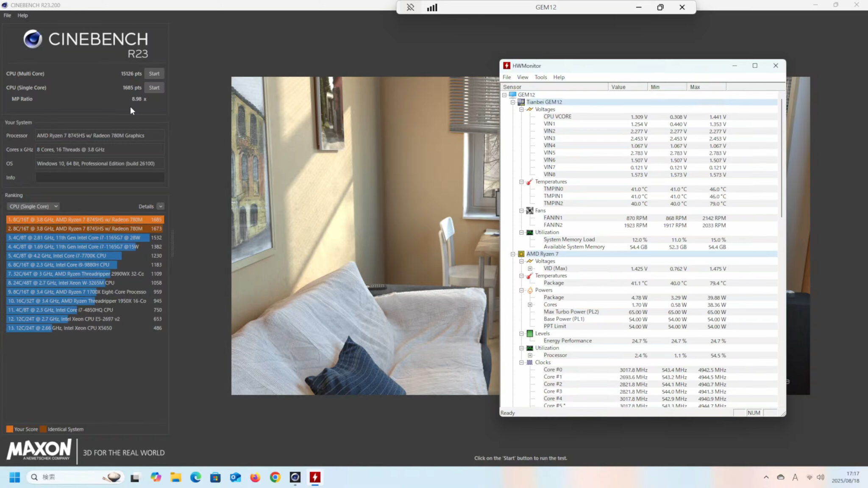Open Wi-Fi network tray icon
Screen dimensions: 868x488
click(810, 477)
